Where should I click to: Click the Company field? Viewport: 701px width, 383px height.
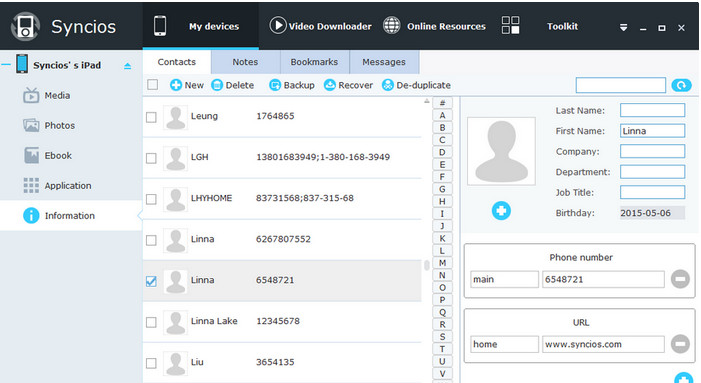652,151
